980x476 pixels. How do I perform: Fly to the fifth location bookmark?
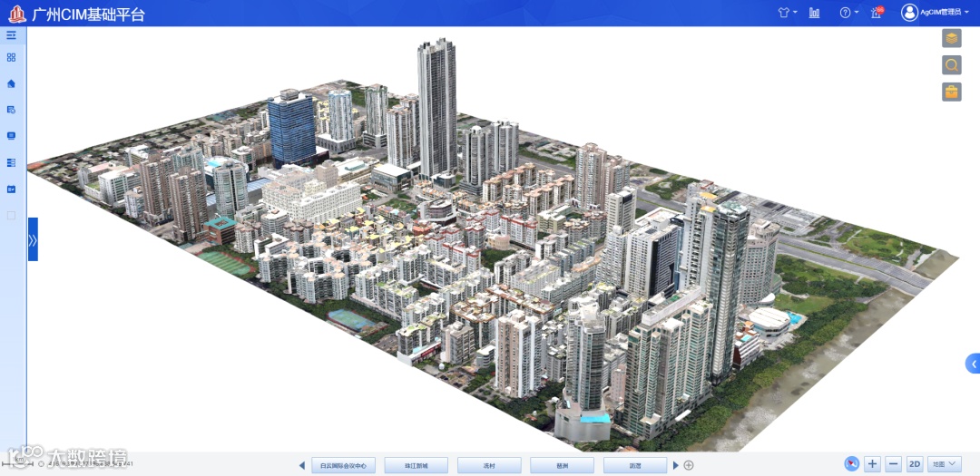tap(635, 465)
